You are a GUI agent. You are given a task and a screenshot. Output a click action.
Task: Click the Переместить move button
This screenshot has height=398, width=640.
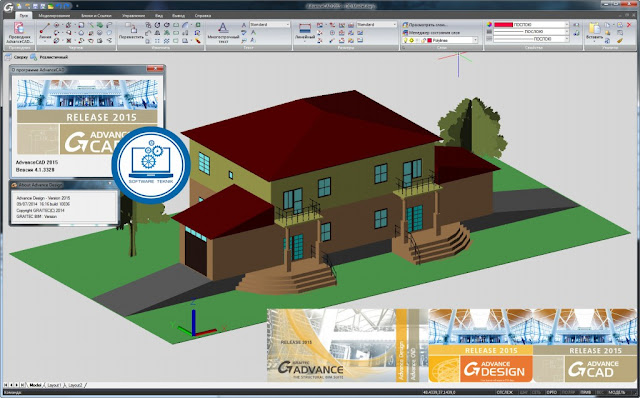(131, 31)
